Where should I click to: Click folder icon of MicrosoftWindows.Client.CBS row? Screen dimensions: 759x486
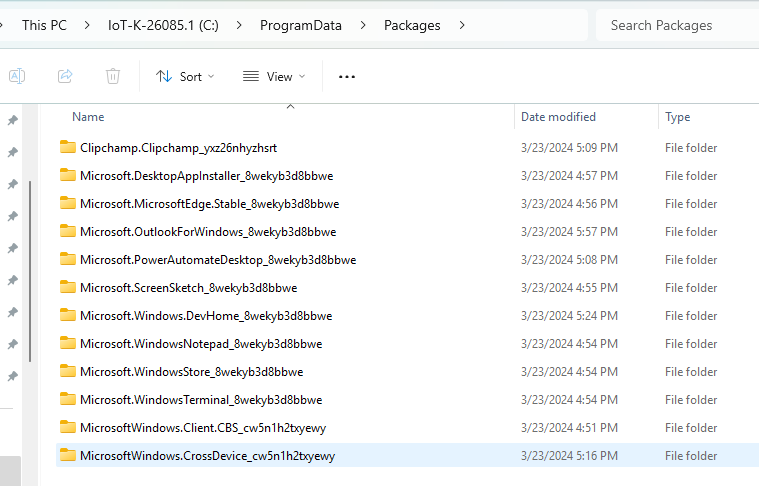coord(68,427)
